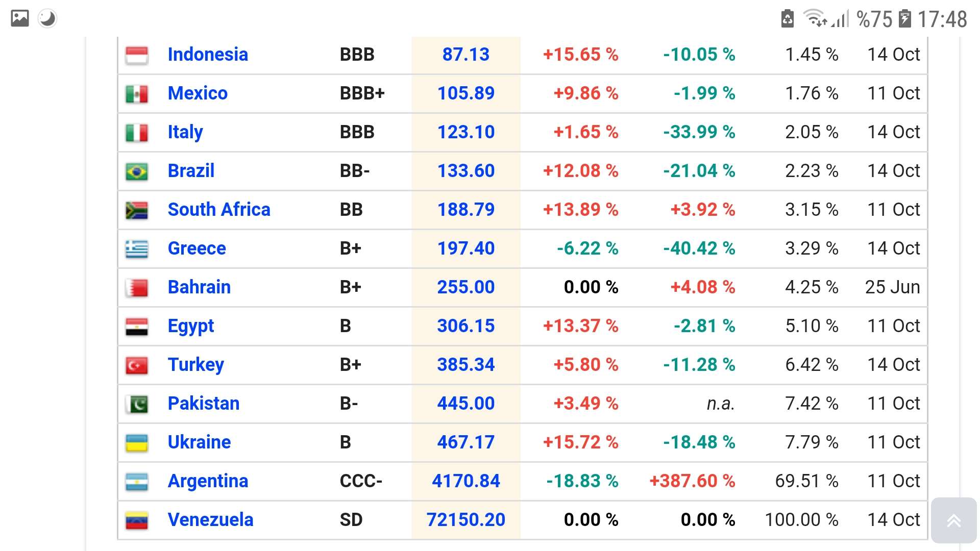Click the Mexico flag icon

(x=137, y=94)
